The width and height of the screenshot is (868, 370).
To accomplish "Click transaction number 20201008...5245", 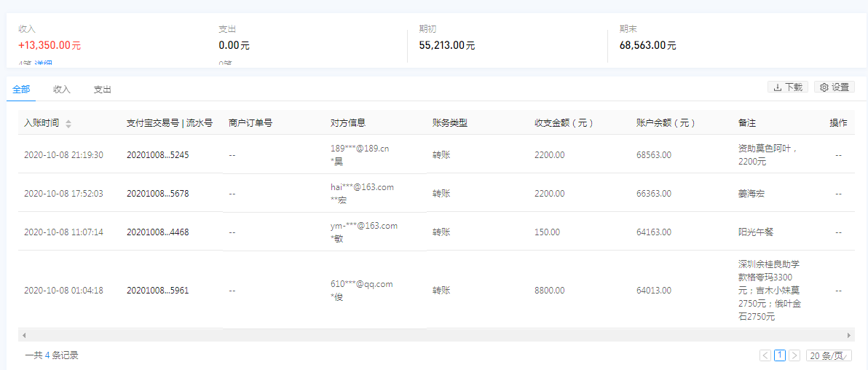I will [x=157, y=155].
